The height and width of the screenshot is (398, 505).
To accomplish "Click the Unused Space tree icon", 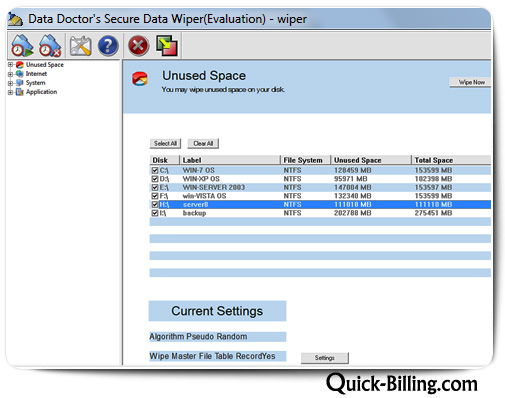I will (x=20, y=65).
